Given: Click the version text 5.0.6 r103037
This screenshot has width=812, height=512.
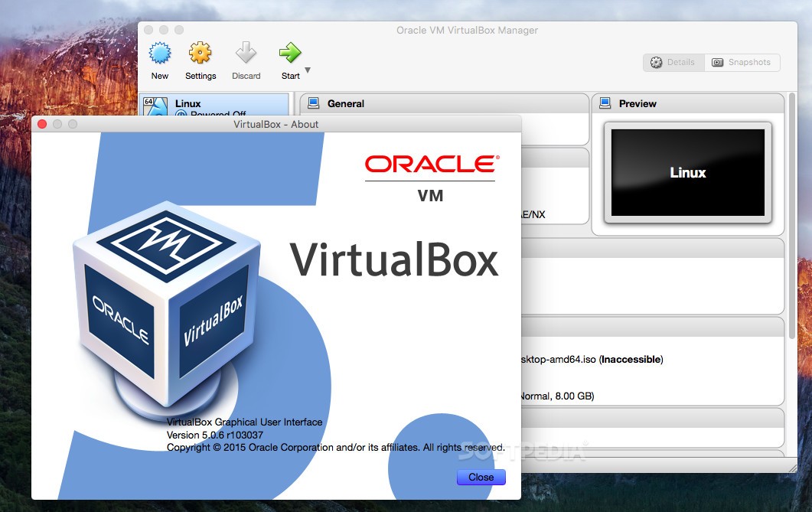Looking at the screenshot, I should tap(215, 435).
